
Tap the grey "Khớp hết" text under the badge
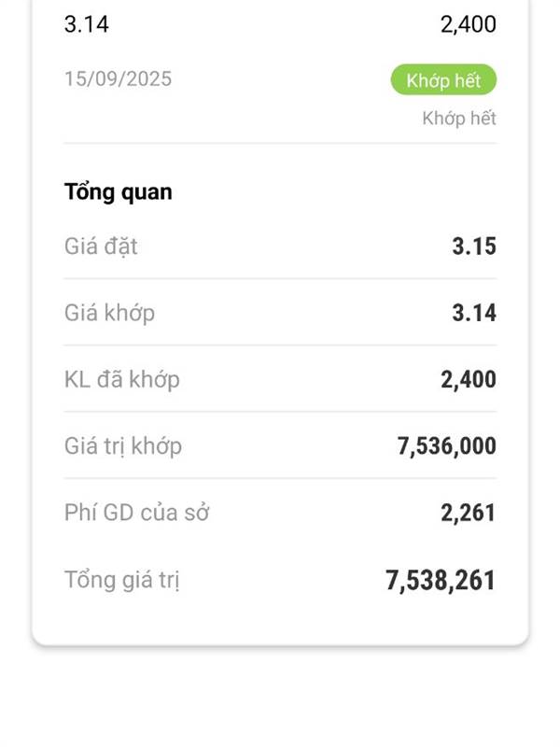[458, 119]
